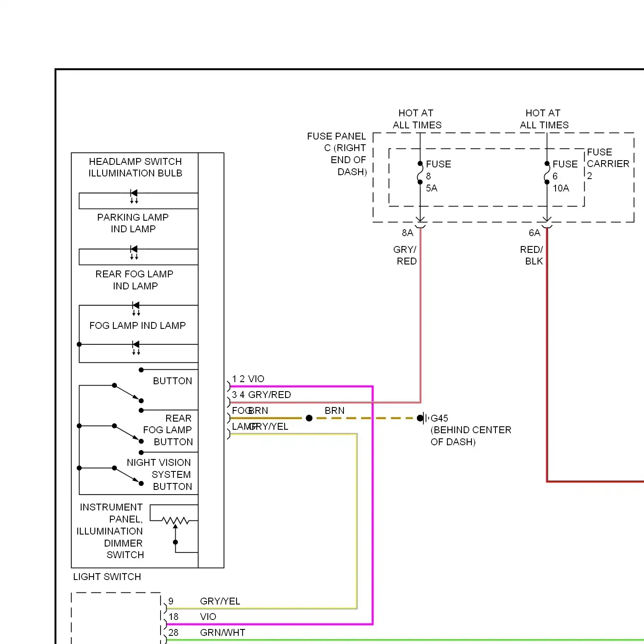Click the Fuse Carrier 2 label
The image size is (644, 644).
pos(608,164)
